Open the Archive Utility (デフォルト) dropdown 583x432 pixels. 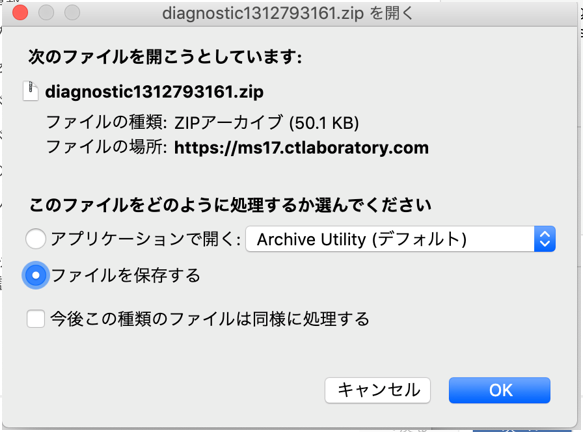click(400, 239)
